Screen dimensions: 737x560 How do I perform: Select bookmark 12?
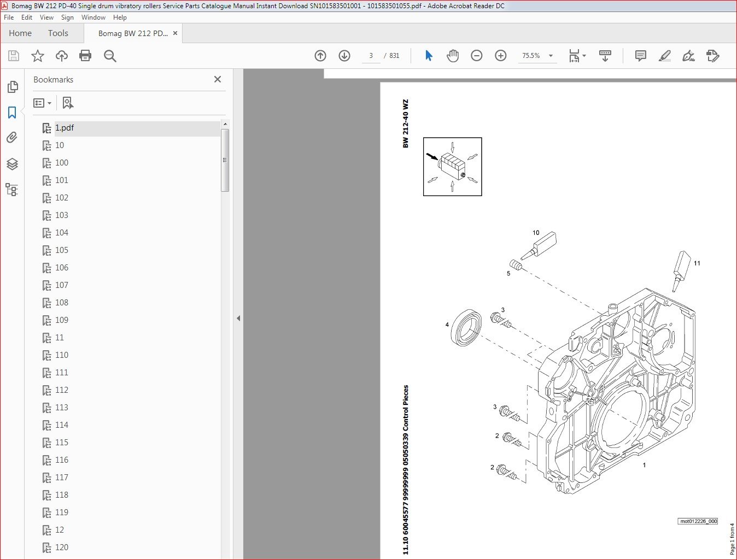[x=59, y=530]
